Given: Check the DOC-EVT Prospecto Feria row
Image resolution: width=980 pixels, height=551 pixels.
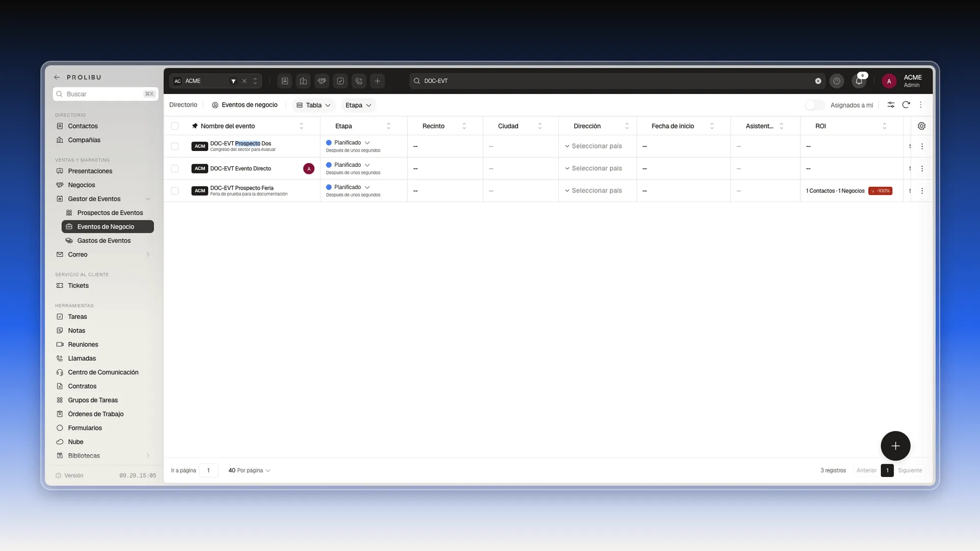Looking at the screenshot, I should click(x=175, y=191).
